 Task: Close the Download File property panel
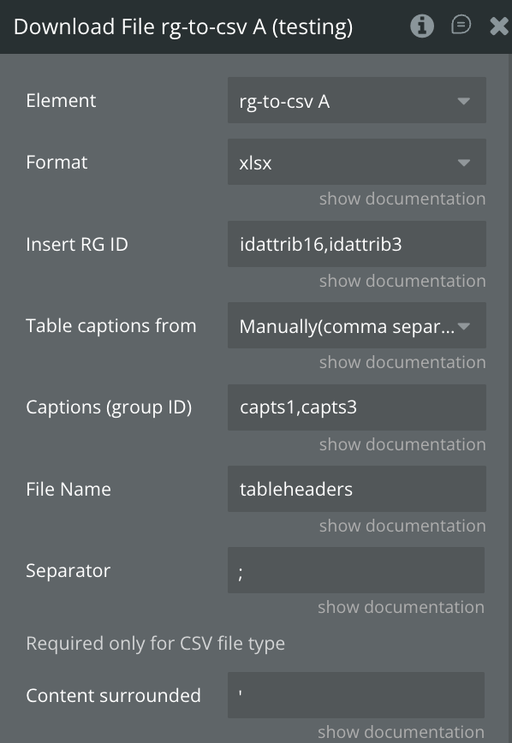[x=499, y=27]
